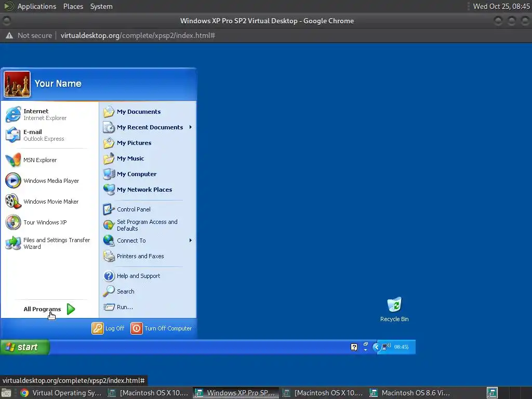Switch to Windows XP Pro SP... taskbar window
The width and height of the screenshot is (532, 399).
pos(236,393)
